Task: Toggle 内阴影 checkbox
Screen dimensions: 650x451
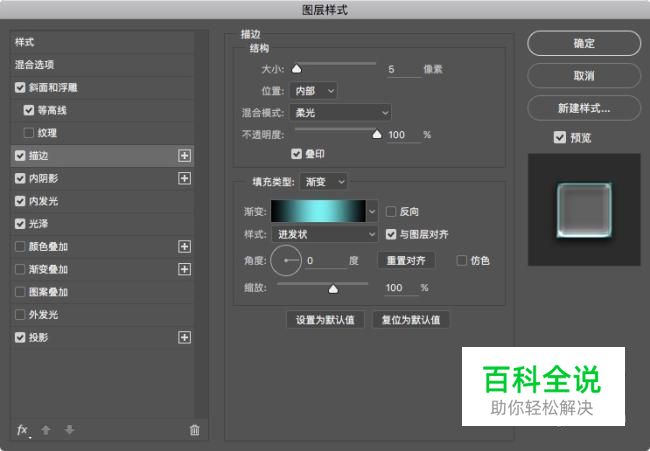Action: click(x=20, y=178)
